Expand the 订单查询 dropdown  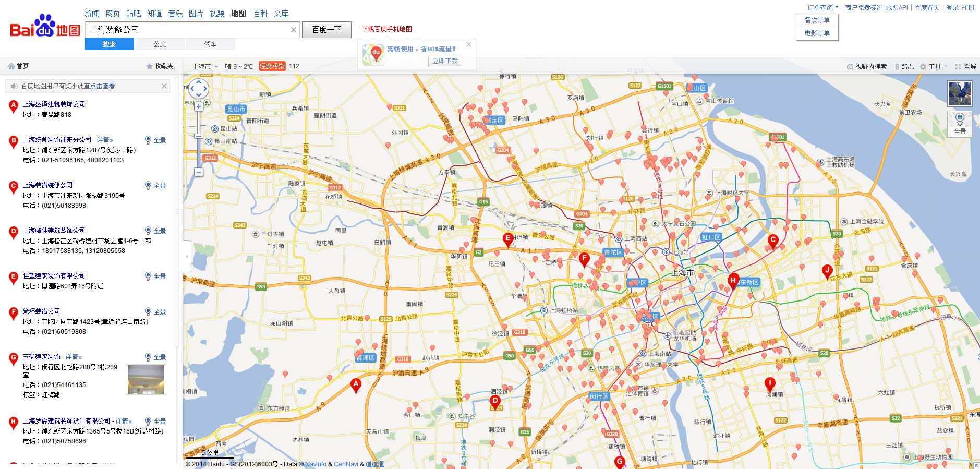pos(823,8)
